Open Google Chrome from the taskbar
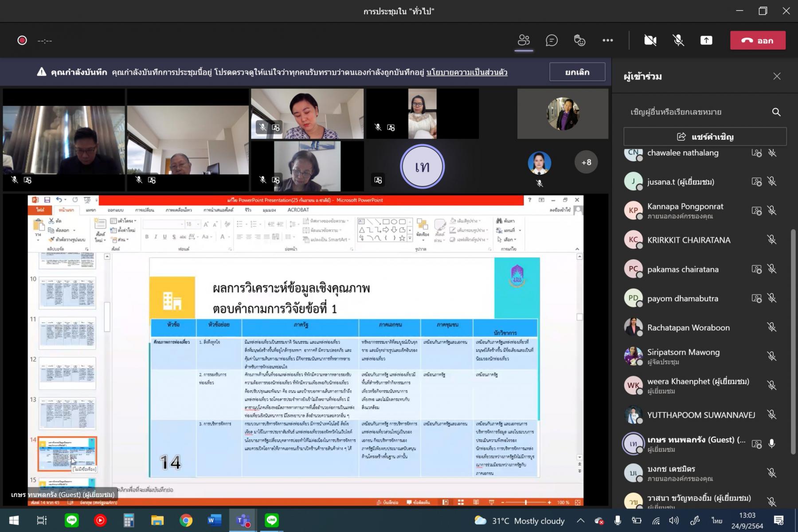The height and width of the screenshot is (532, 798). click(186, 520)
